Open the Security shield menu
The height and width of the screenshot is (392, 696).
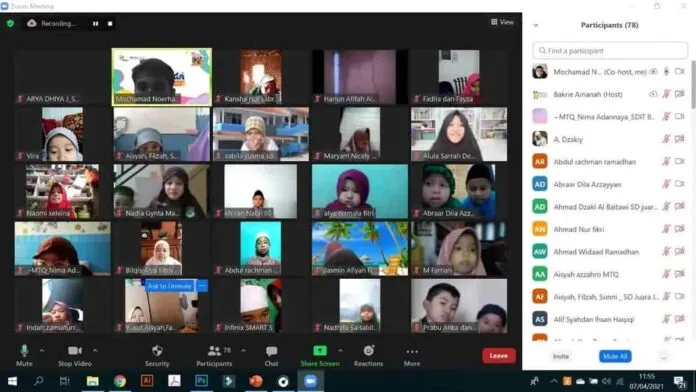pos(157,355)
